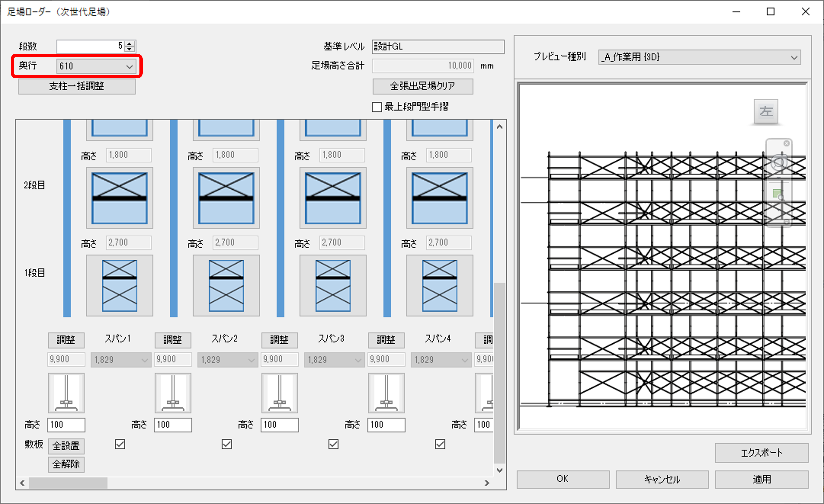Screen dimensions: 824x504
Task: Click the 段数 value field showing 5
Action: click(x=91, y=46)
